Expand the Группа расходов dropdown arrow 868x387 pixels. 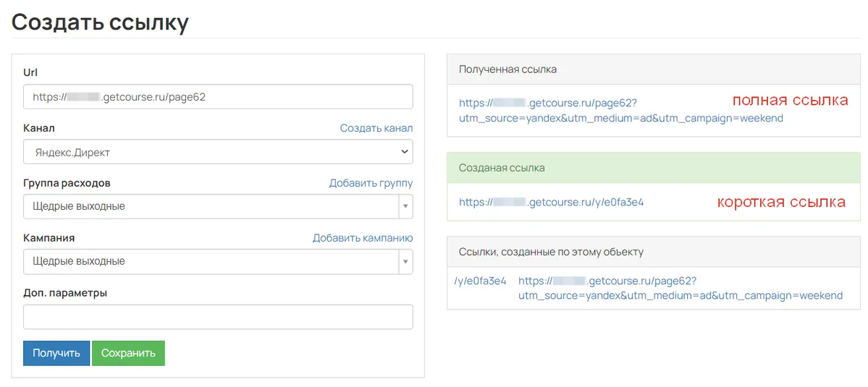pyautogui.click(x=406, y=206)
